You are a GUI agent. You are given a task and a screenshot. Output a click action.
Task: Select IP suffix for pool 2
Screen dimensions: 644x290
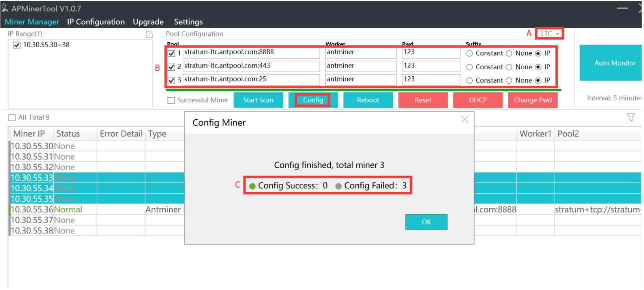538,67
